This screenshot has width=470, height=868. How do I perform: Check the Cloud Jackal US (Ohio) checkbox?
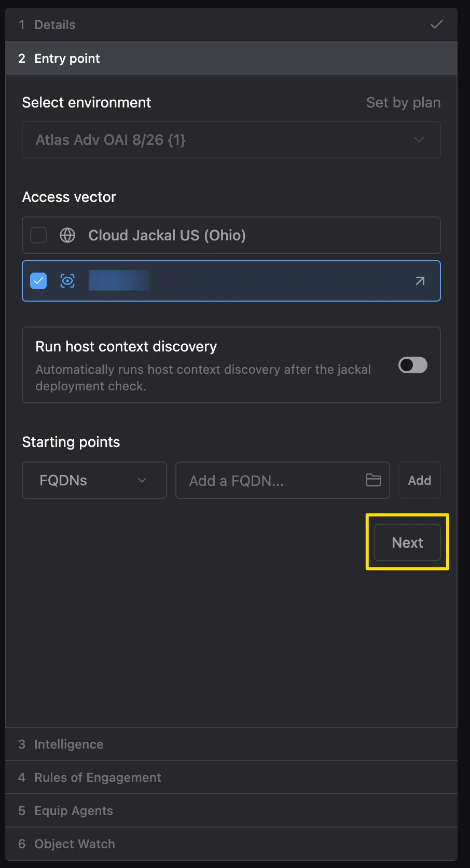coord(38,235)
